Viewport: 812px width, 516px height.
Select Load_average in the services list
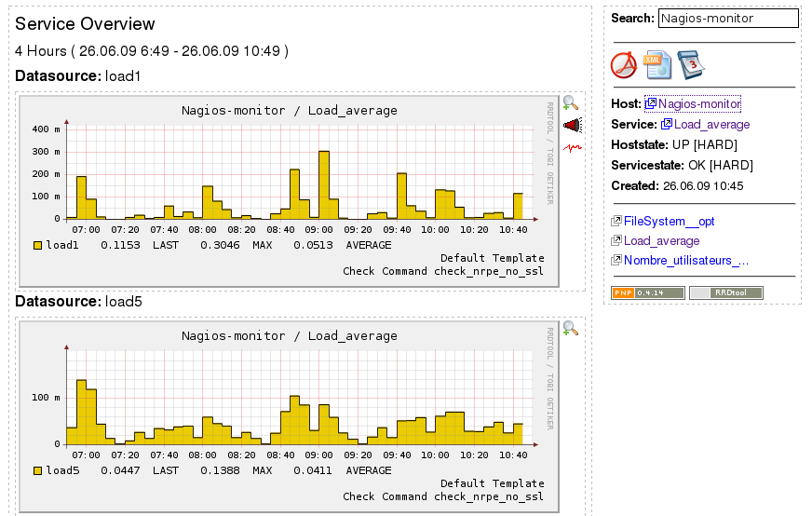661,241
